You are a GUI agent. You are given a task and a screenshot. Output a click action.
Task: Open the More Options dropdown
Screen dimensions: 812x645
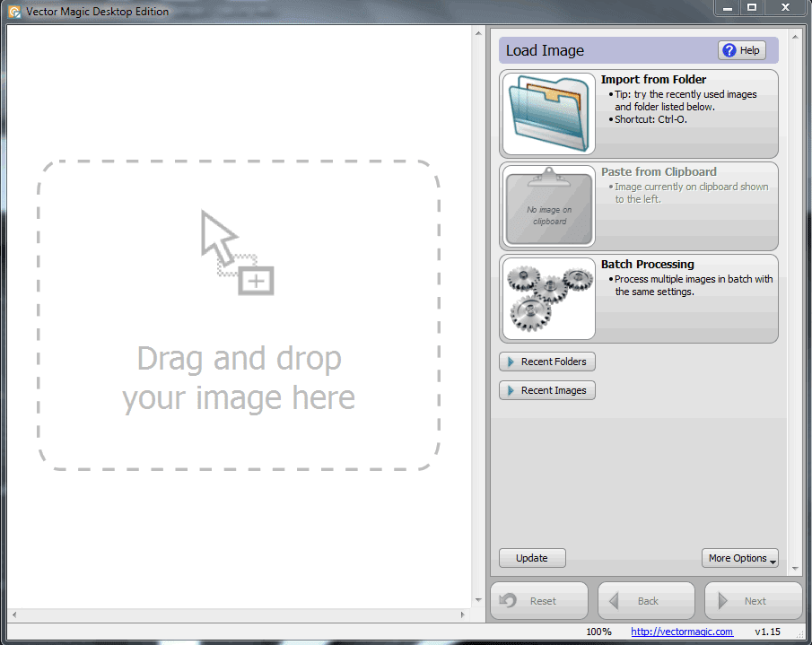pyautogui.click(x=739, y=557)
